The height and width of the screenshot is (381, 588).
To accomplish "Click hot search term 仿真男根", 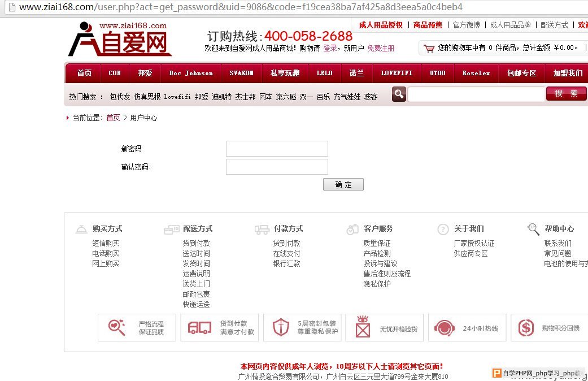I will click(147, 97).
